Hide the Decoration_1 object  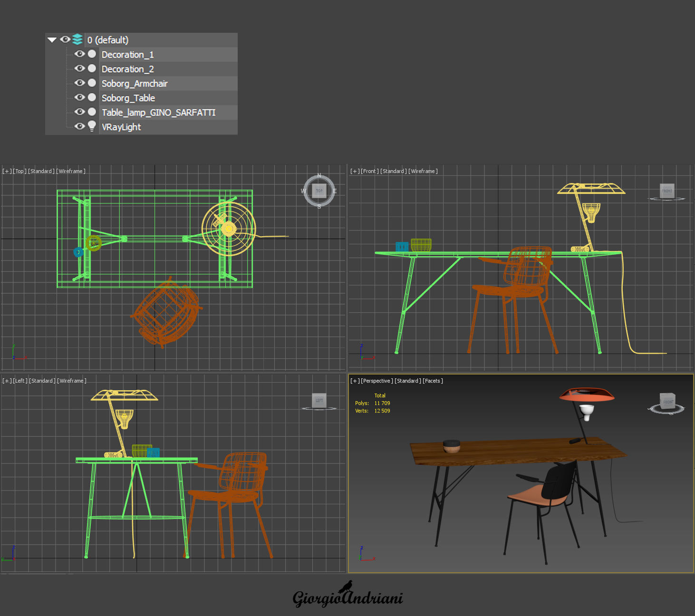click(80, 54)
